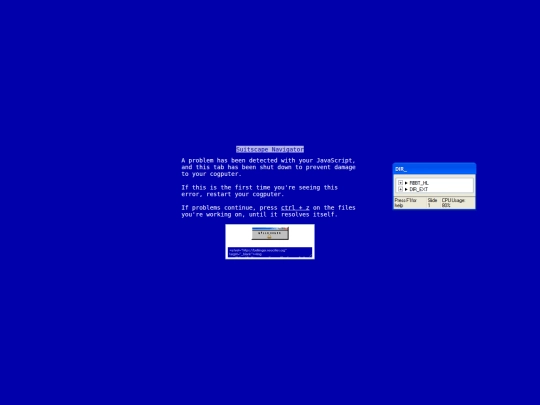The width and height of the screenshot is (540, 405).
Task: Select the DIR_EXT tree item
Action: (419, 189)
